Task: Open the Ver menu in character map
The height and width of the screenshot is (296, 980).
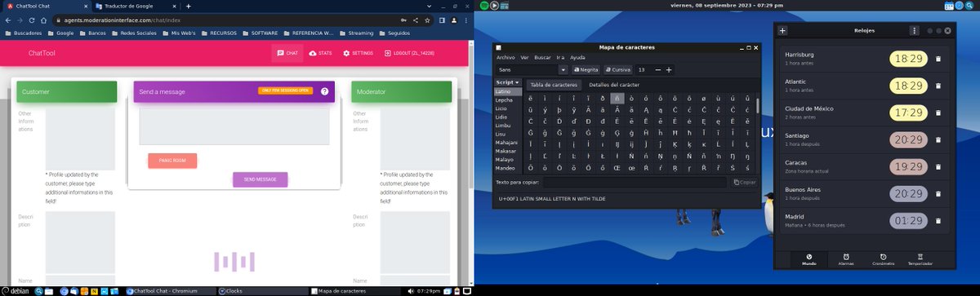Action: [524, 58]
